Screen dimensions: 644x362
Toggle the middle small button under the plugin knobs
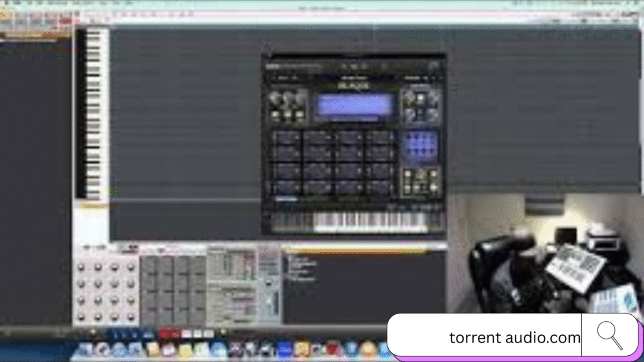(288, 115)
